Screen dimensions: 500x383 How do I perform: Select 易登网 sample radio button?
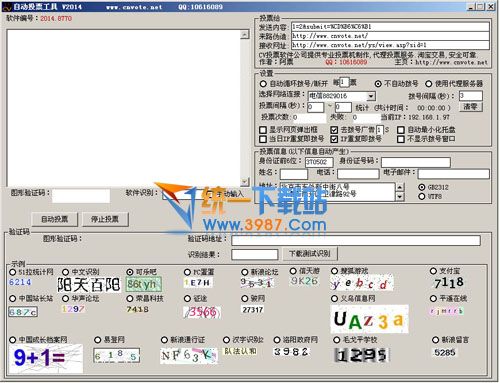tap(97, 340)
